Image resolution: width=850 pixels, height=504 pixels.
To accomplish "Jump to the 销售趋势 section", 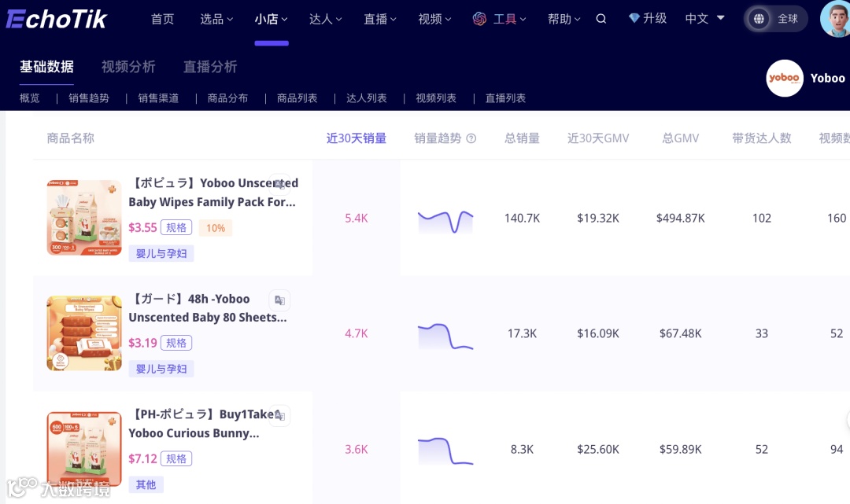I will (x=89, y=98).
